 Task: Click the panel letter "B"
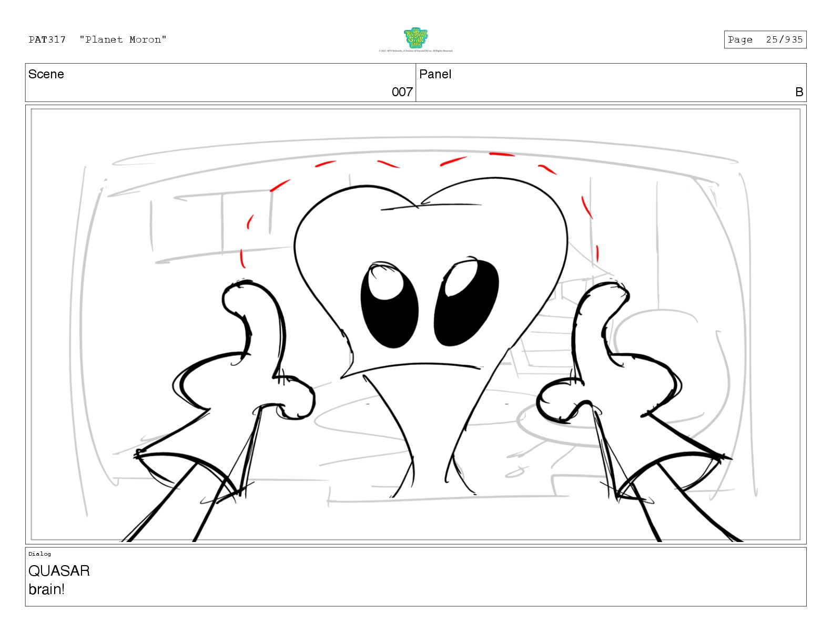point(799,92)
